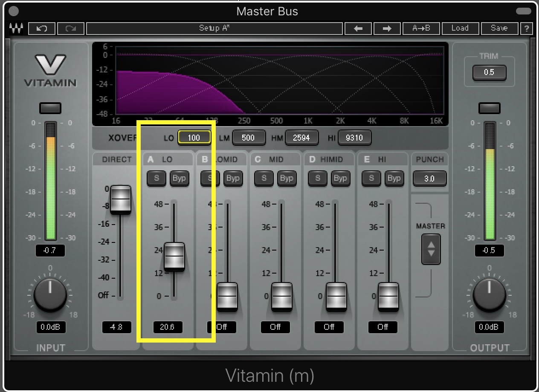Click the Input gain knob
This screenshot has width=539, height=392.
50,295
